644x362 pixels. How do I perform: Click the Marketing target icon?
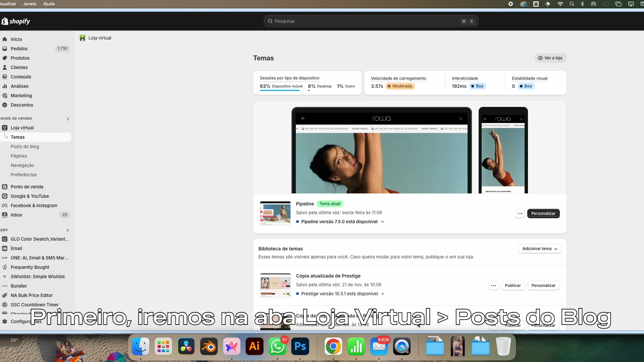5,96
